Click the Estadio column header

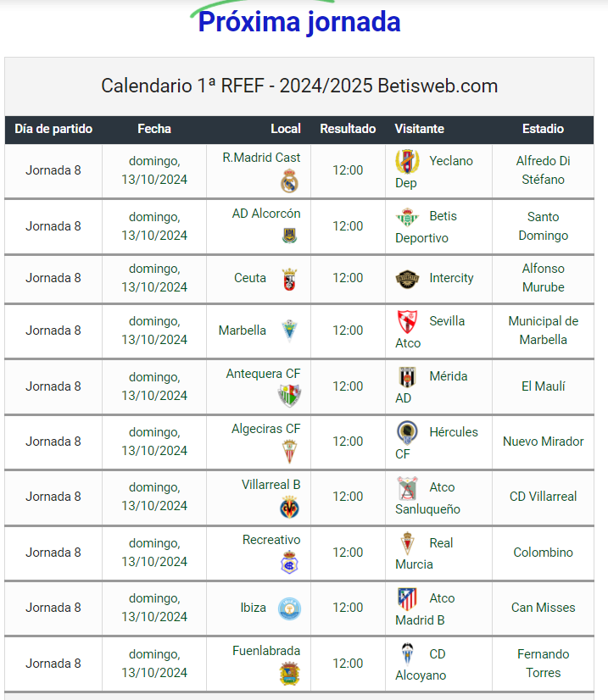point(544,129)
